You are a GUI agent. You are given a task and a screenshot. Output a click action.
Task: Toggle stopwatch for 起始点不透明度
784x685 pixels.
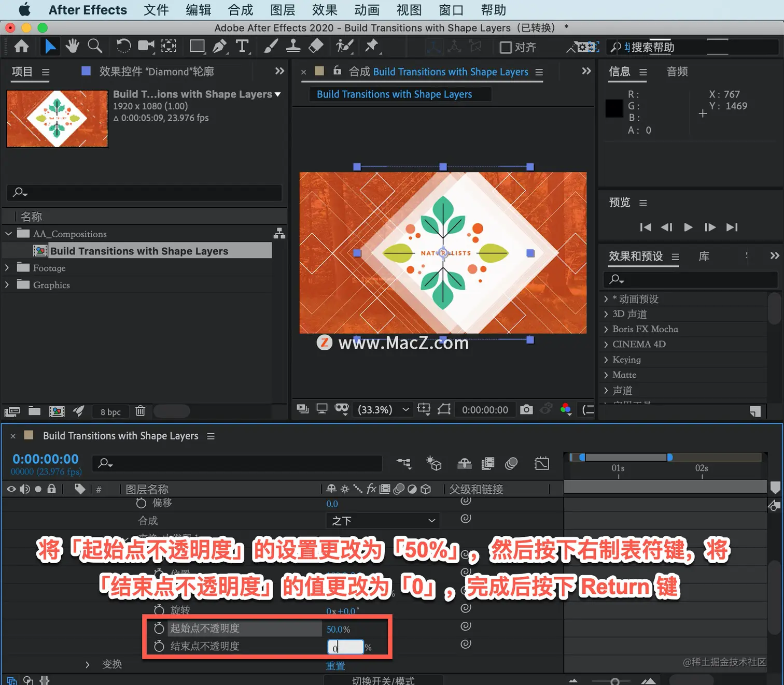click(x=159, y=628)
